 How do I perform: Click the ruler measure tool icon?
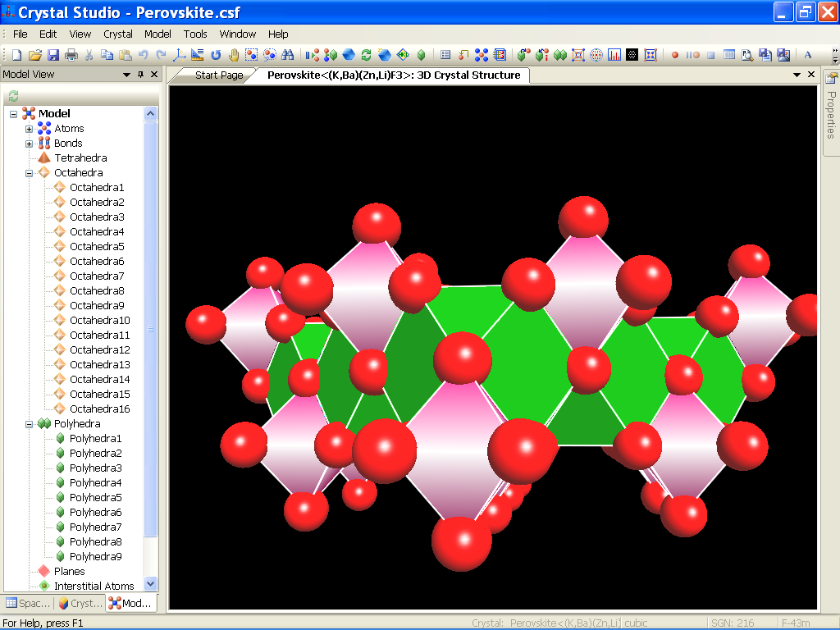click(x=197, y=55)
